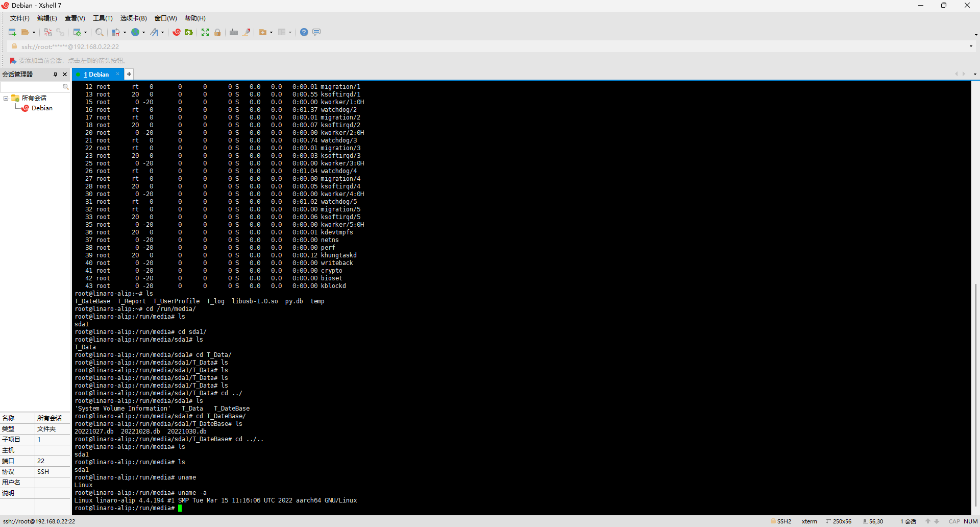Click the Open session folder icon
The image size is (980, 527).
click(x=25, y=32)
